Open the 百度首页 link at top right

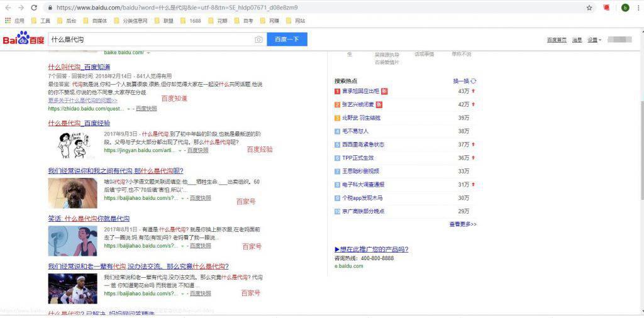coord(557,40)
